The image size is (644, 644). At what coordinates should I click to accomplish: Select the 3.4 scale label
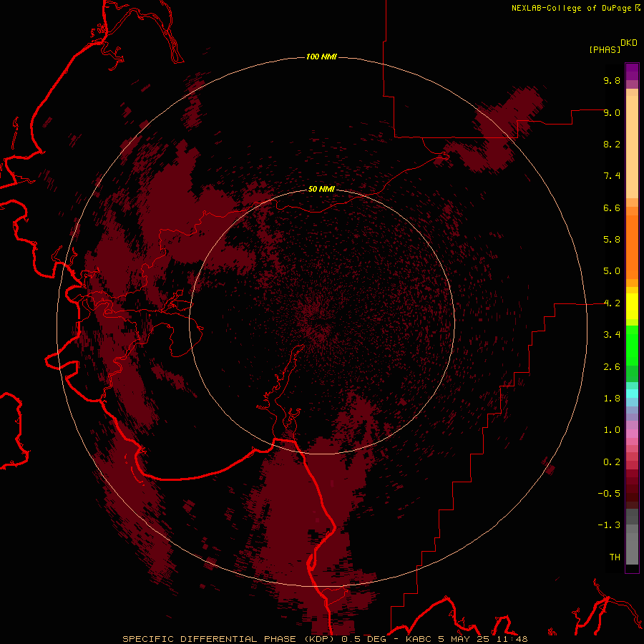coord(612,335)
